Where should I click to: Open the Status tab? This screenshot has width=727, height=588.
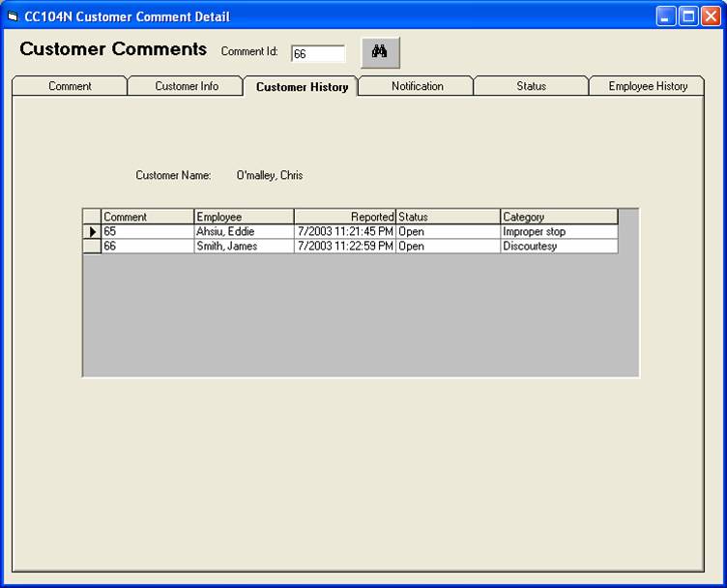(531, 86)
